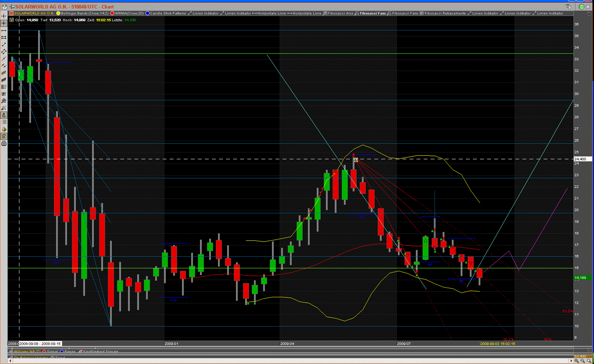This screenshot has width=594, height=364.
Task: Select Fibonacci Retracements legend entry
Action: [x=445, y=13]
